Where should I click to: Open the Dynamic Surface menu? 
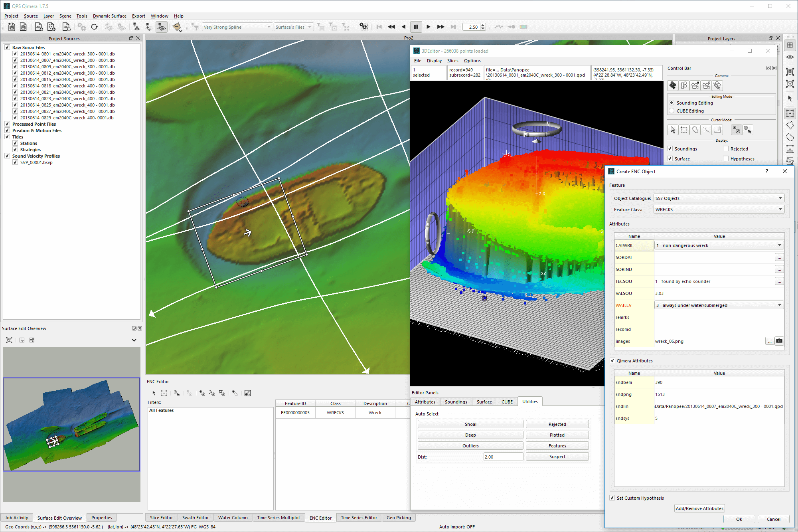(x=109, y=16)
